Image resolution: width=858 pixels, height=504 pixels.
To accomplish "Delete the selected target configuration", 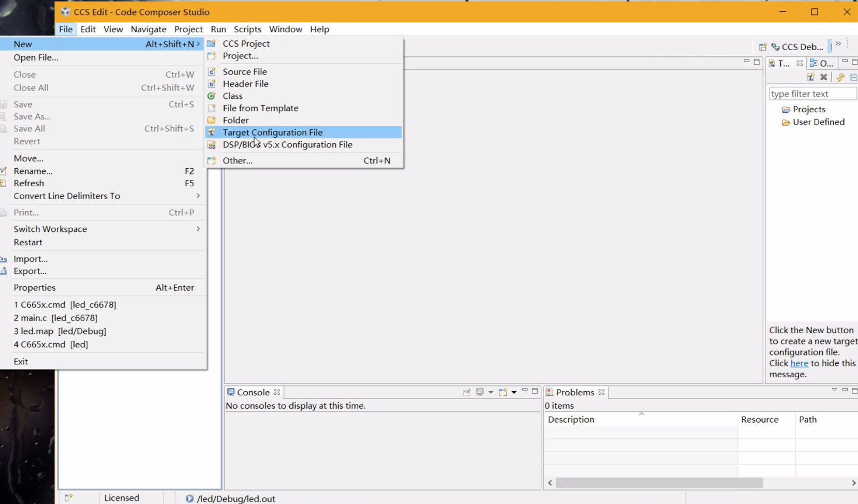I will coord(825,77).
